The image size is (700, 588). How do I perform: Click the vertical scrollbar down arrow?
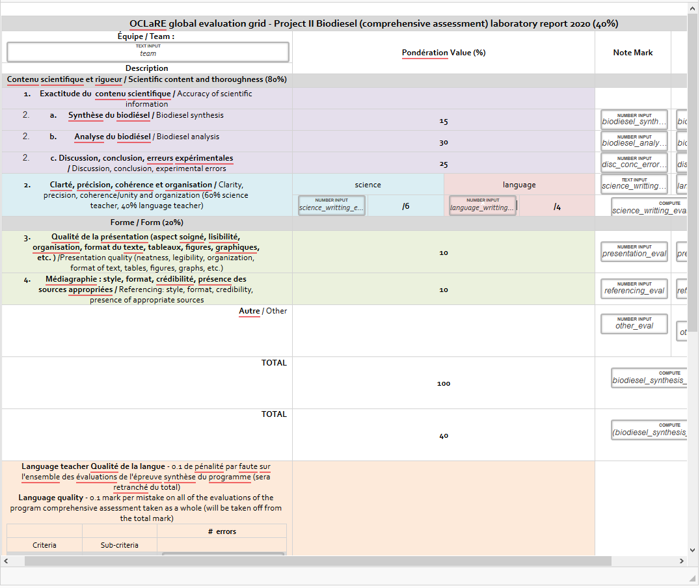click(692, 550)
